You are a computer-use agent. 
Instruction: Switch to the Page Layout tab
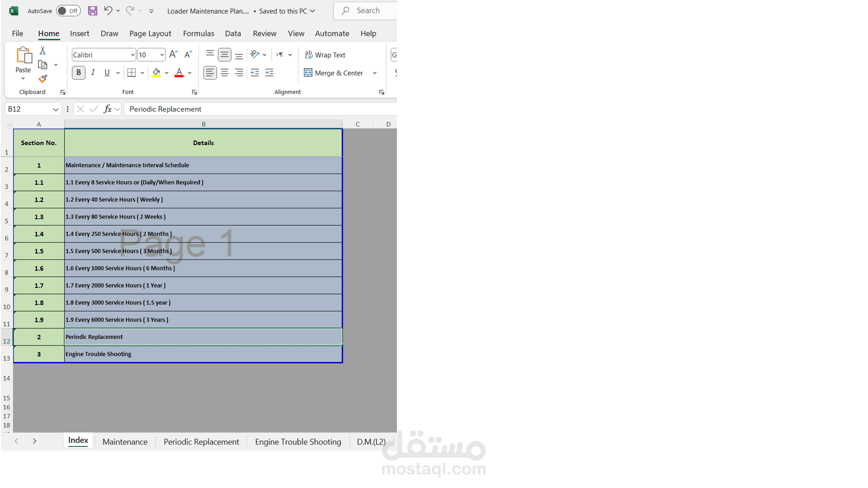click(150, 33)
